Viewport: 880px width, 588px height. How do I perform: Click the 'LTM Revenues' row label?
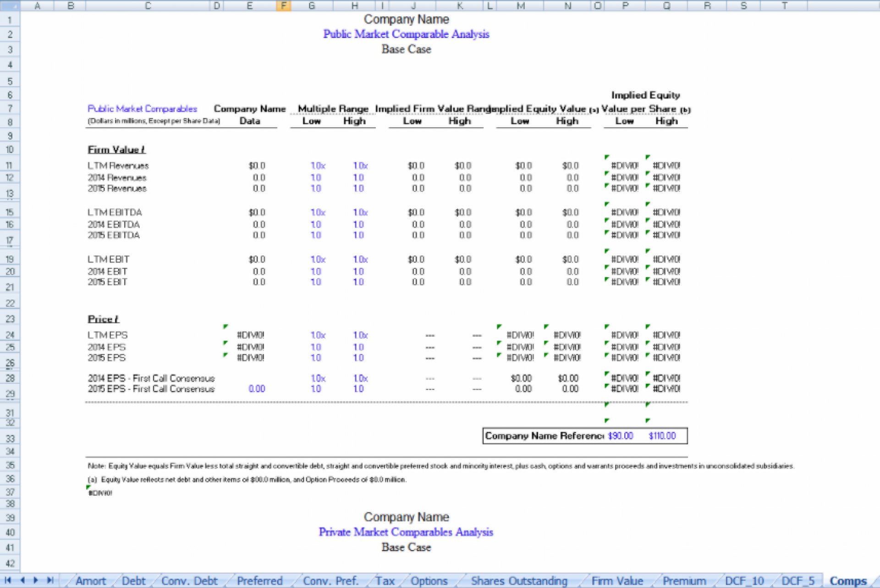(x=118, y=166)
